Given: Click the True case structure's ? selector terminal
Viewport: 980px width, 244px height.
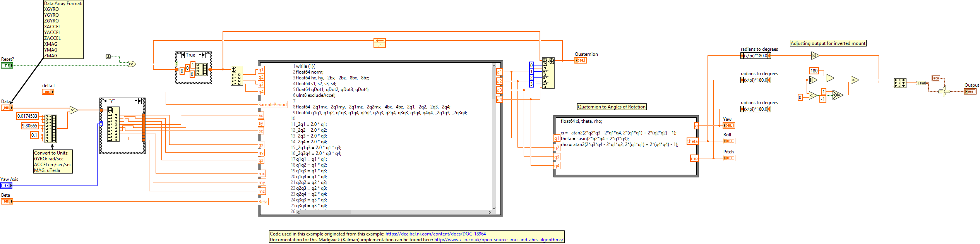Looking at the screenshot, I should pos(176,64).
